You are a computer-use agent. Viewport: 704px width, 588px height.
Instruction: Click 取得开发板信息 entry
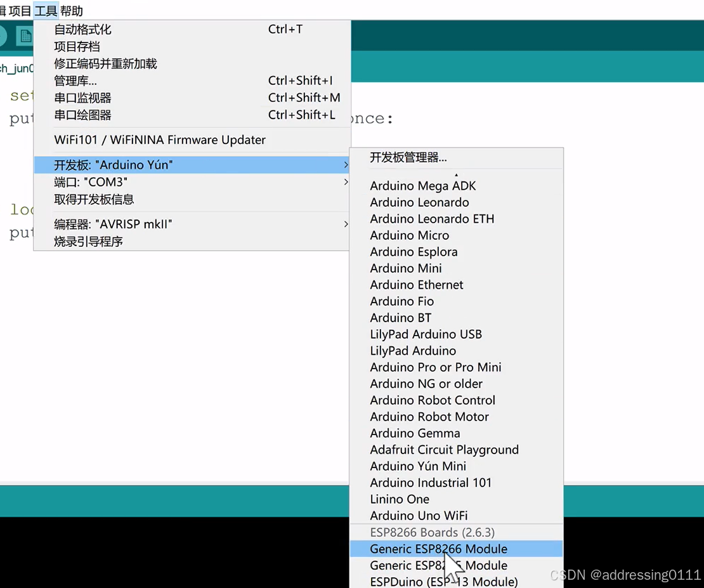[x=192, y=199]
